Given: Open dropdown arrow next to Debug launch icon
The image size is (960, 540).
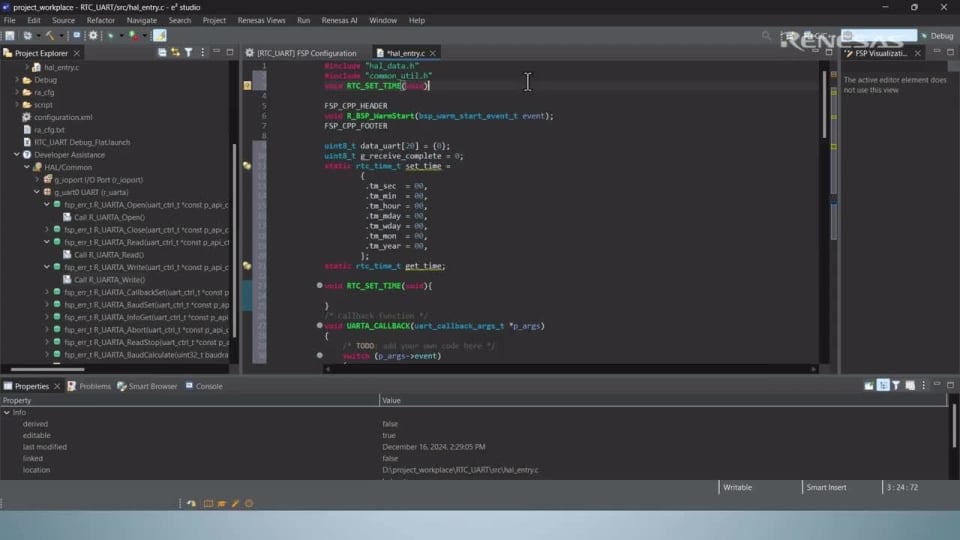Looking at the screenshot, I should tap(144, 36).
